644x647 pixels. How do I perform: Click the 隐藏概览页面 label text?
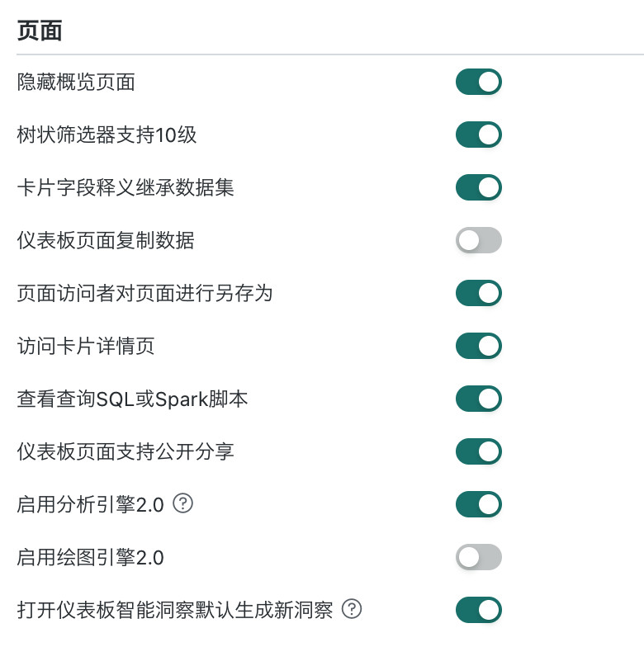tap(76, 82)
